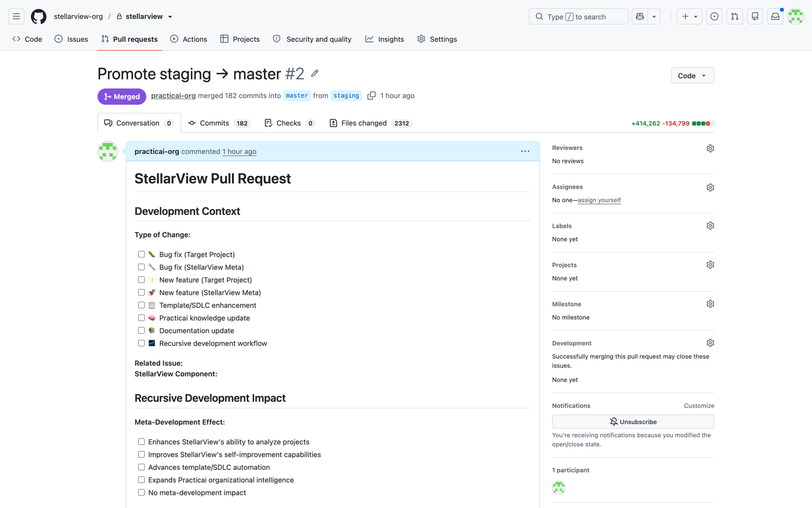Check the Bug fix (StellarView Meta) box
Viewport: 812px width, 508px height.
[x=141, y=267]
